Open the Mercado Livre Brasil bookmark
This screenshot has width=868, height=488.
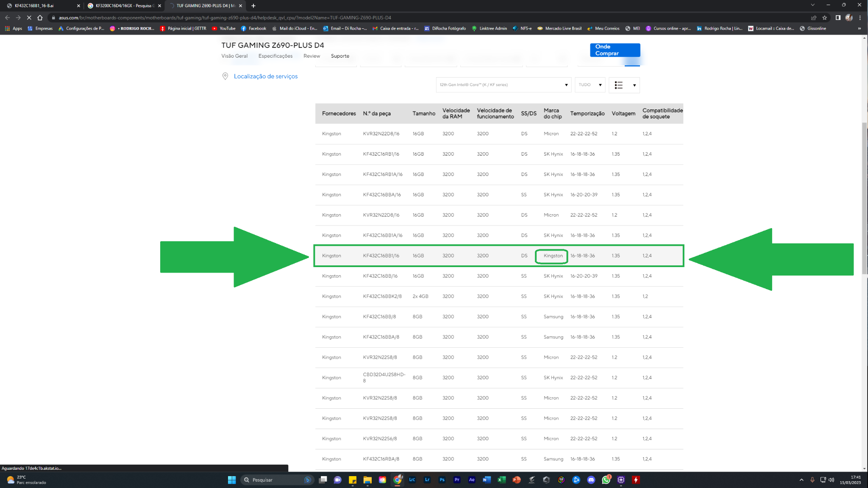pos(559,28)
